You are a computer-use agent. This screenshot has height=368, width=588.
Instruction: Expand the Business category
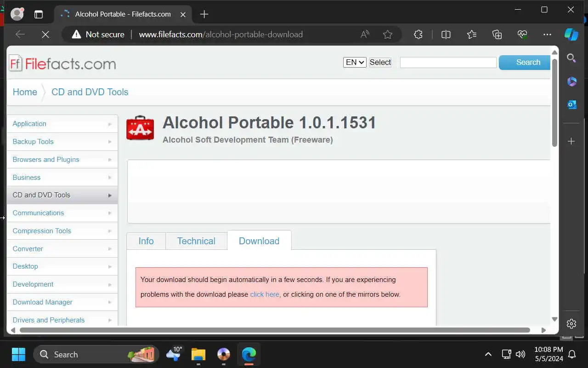click(x=62, y=178)
